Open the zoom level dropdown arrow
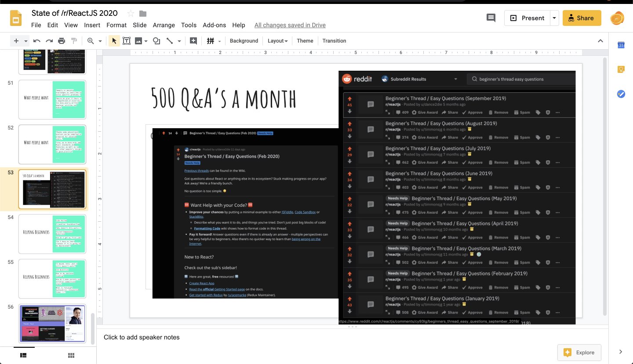The width and height of the screenshot is (633, 364). (100, 41)
